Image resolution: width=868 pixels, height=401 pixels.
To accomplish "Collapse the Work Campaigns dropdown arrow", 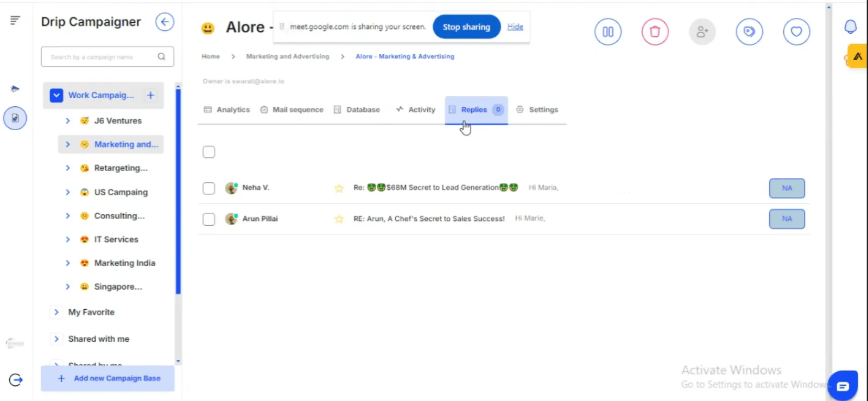I will 56,96.
